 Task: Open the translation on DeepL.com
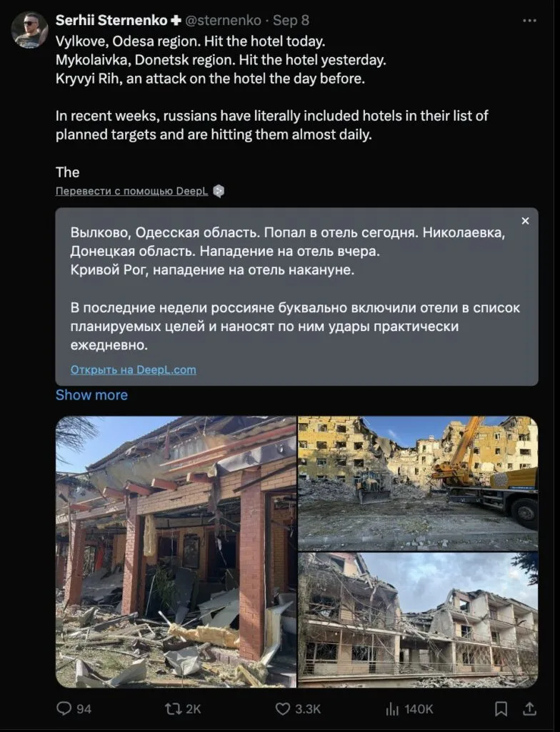coord(134,370)
